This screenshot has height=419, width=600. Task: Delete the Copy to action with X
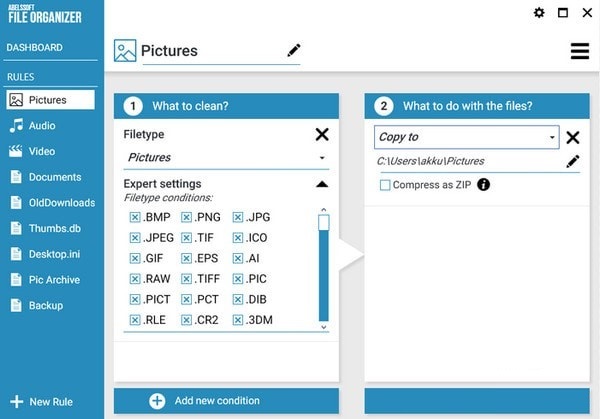click(x=573, y=138)
